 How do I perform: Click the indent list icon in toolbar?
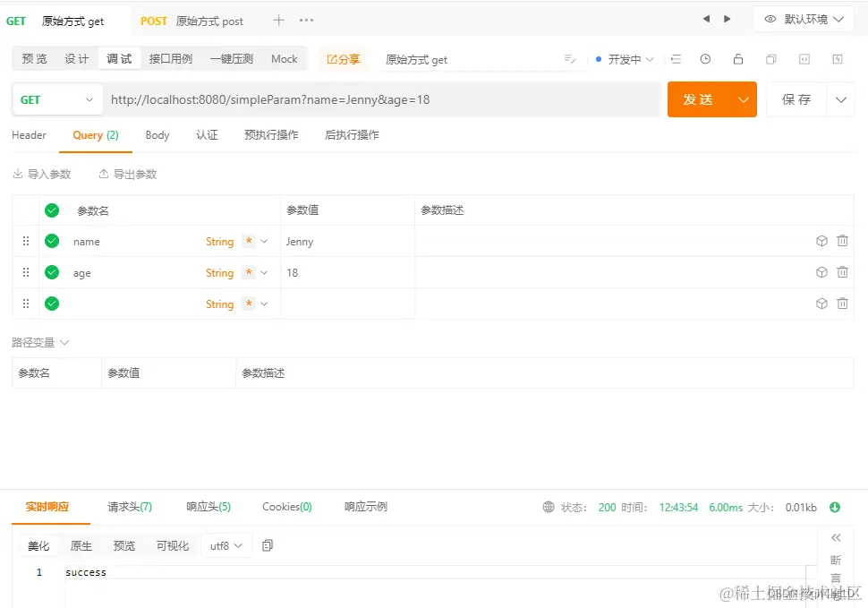tap(676, 59)
